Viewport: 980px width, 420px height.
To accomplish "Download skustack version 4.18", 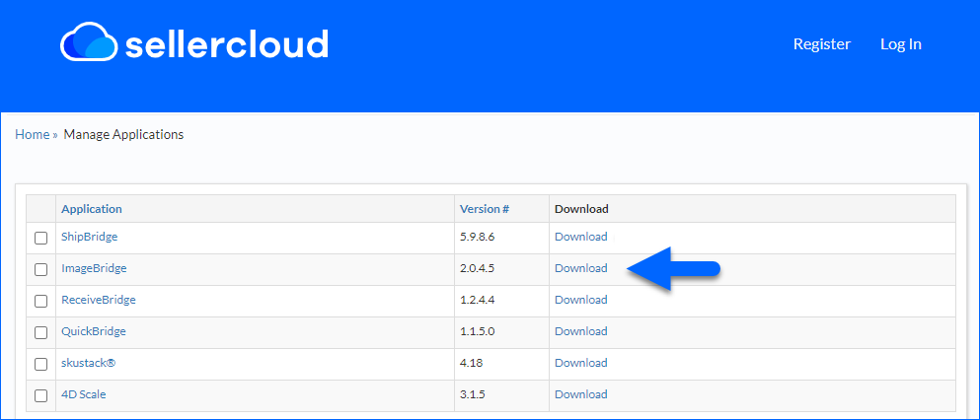I will [580, 363].
